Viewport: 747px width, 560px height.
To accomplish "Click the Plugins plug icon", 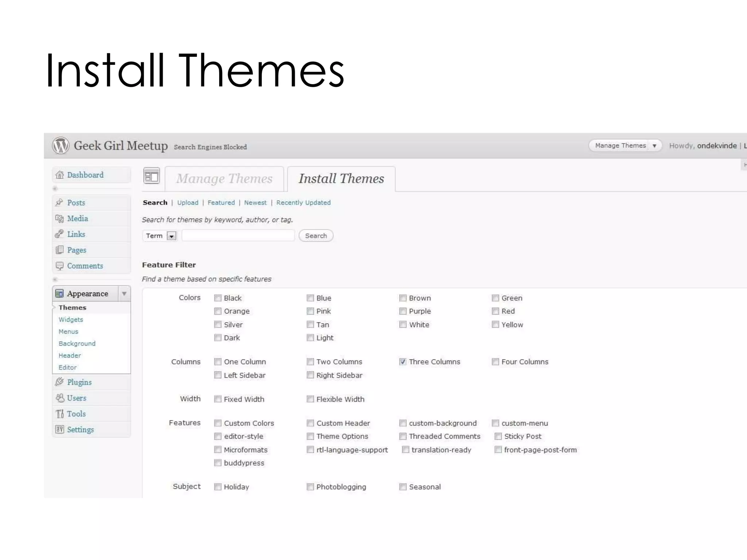I will [x=59, y=382].
